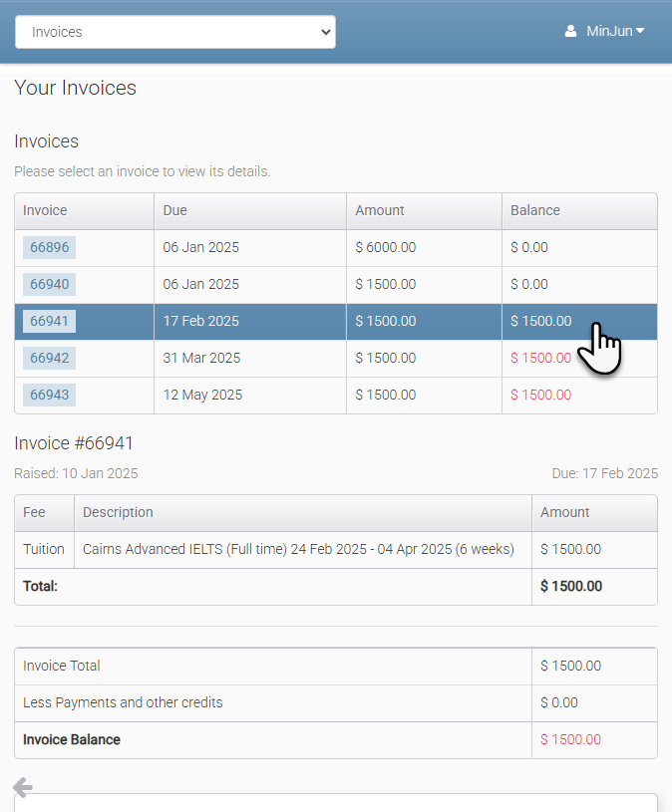Click the Amount column header in invoices table
The height and width of the screenshot is (812, 672).
pos(380,210)
